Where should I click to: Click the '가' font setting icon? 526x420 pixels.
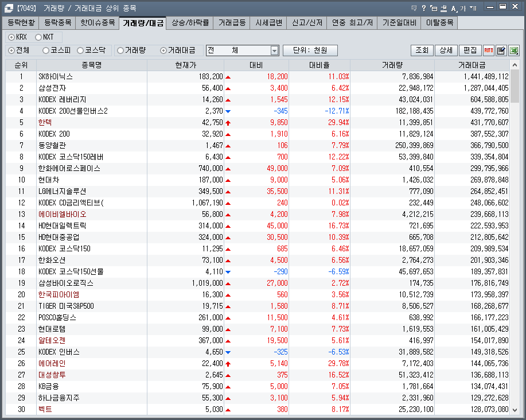point(463,9)
